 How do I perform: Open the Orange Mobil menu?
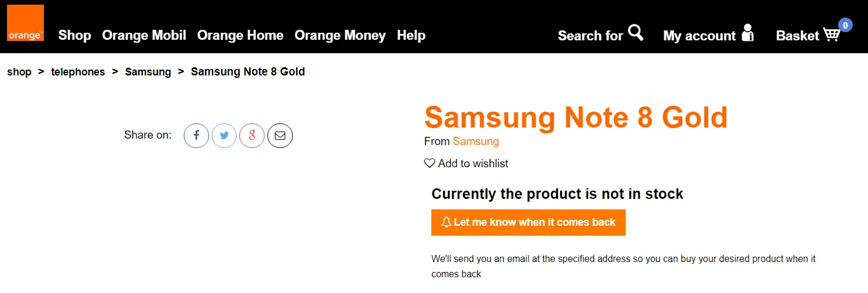pos(144,36)
